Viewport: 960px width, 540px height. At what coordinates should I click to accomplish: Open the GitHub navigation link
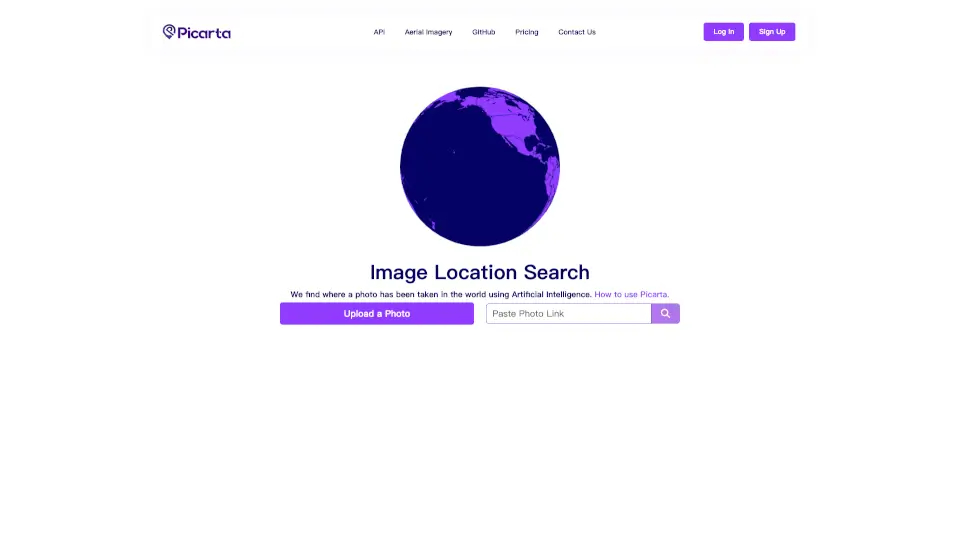pos(483,32)
